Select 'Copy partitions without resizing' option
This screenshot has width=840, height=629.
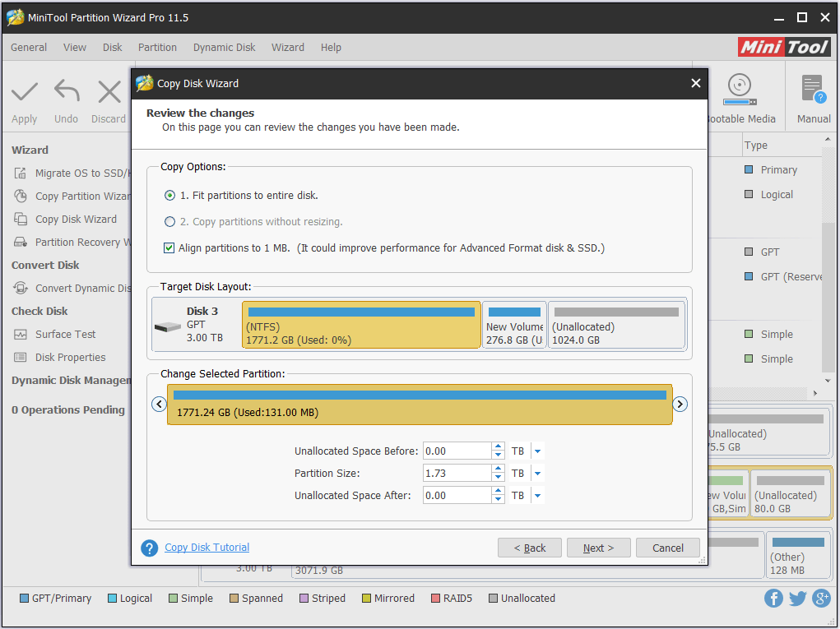click(x=169, y=220)
